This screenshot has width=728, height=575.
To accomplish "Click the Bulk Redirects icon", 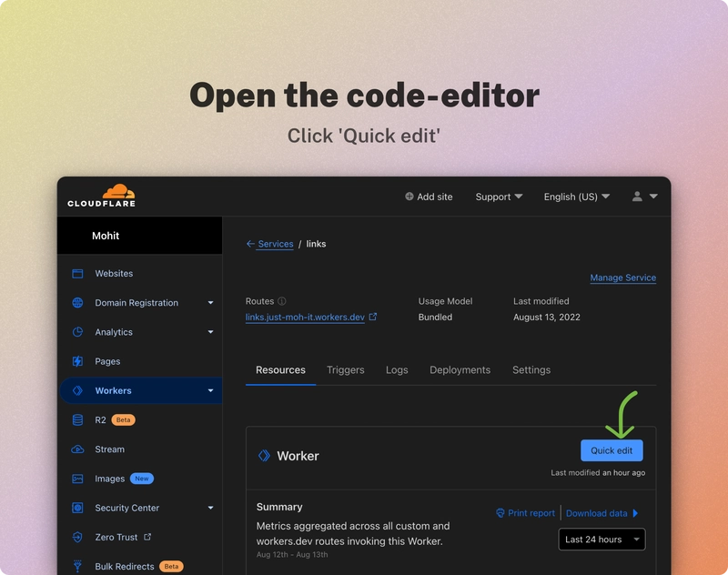I will tap(77, 566).
